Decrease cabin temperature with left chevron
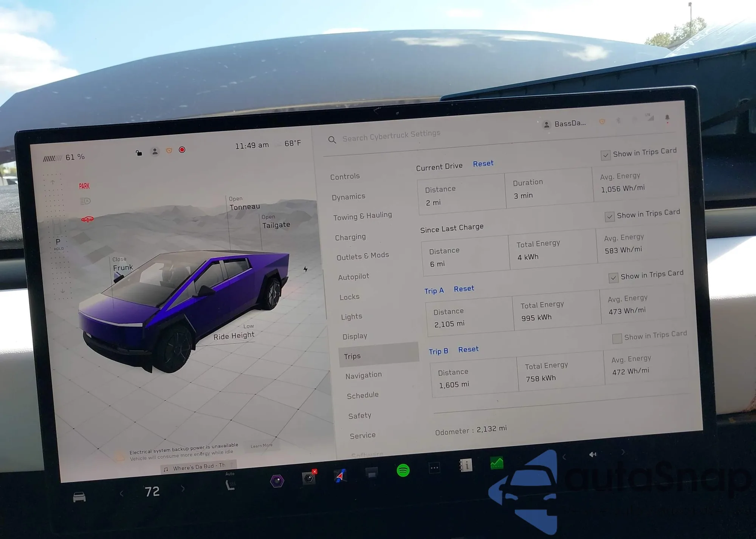 pos(122,494)
